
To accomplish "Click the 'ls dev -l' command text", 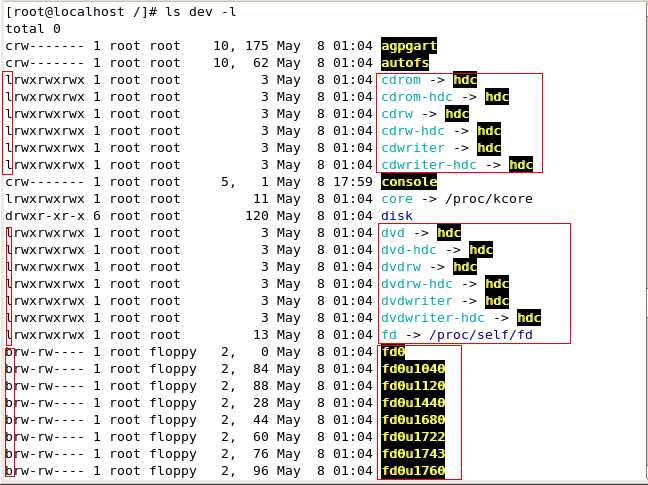I will [201, 12].
